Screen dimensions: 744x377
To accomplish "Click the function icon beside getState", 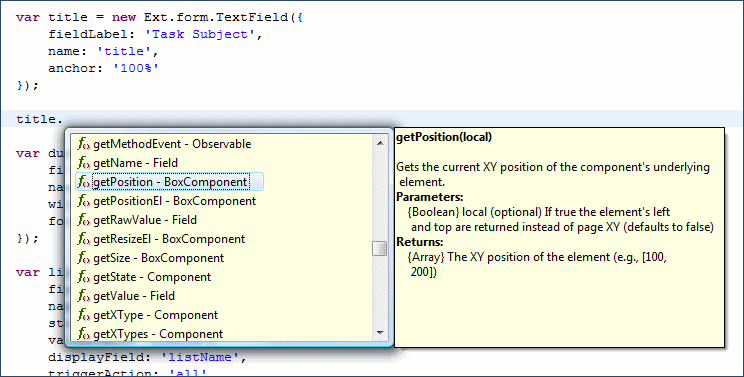I will point(84,277).
